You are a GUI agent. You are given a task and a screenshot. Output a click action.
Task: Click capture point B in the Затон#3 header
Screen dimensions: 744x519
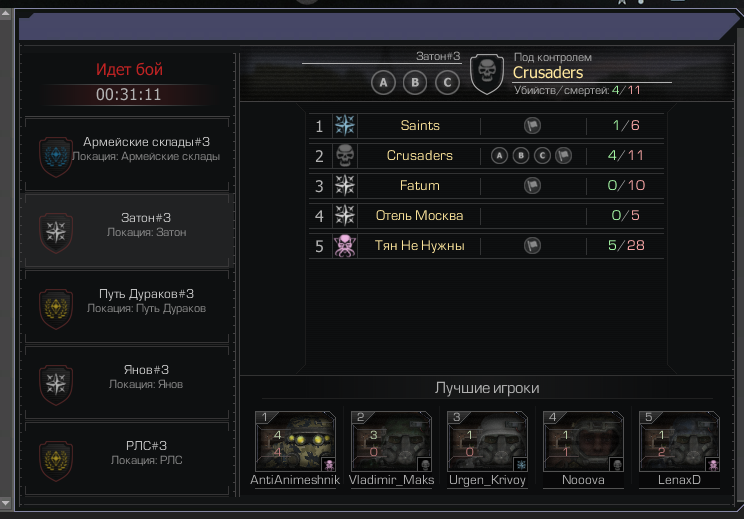click(415, 83)
